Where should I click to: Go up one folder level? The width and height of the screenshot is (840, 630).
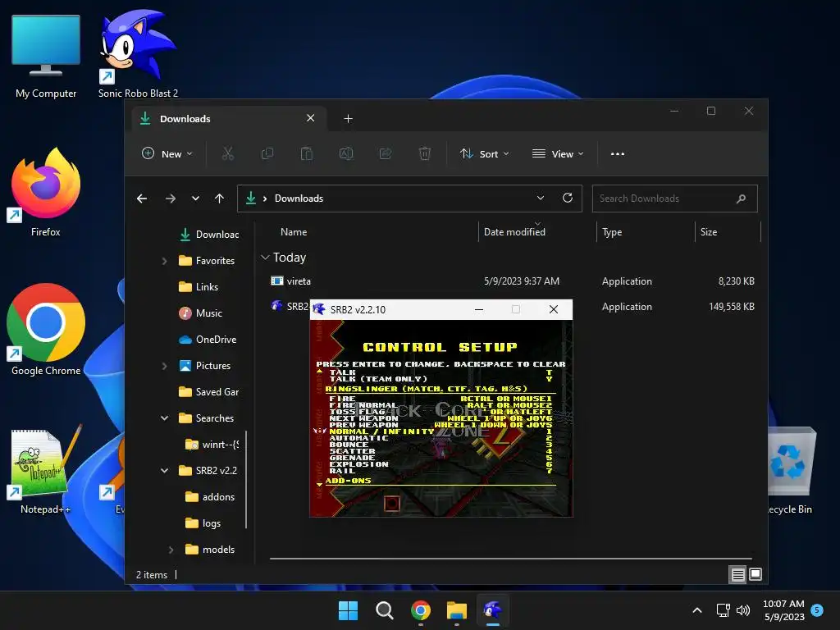[x=219, y=199]
